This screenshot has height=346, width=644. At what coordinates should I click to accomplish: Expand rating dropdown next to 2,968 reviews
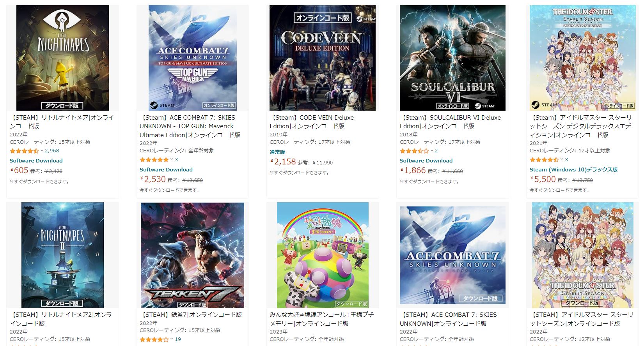pos(42,151)
